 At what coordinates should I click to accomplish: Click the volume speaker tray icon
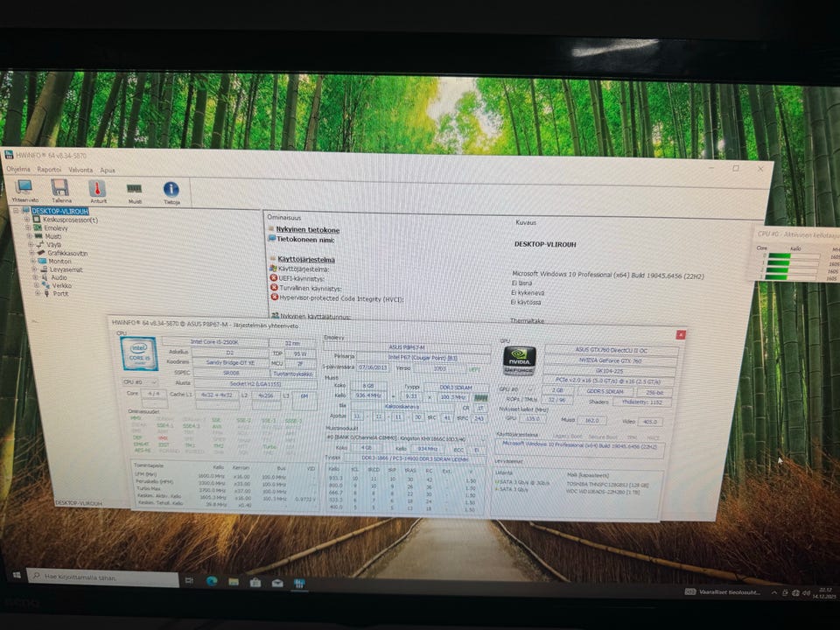pyautogui.click(x=806, y=593)
